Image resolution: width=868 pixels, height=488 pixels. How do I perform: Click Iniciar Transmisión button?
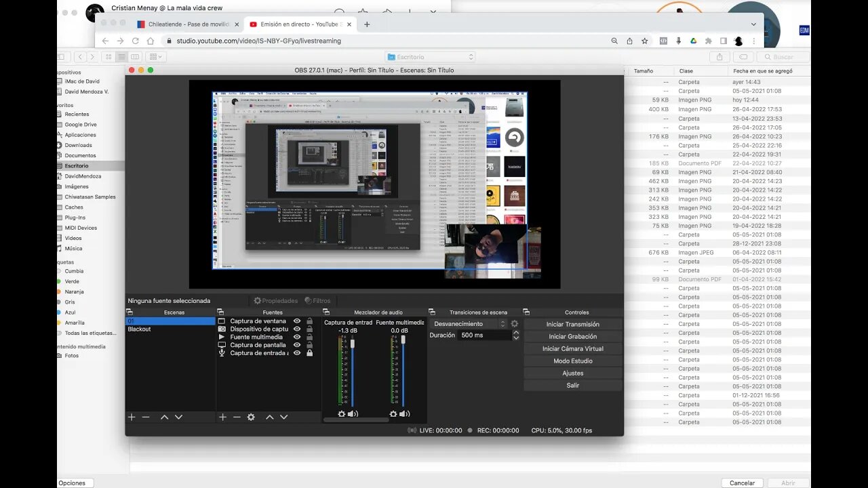(572, 324)
